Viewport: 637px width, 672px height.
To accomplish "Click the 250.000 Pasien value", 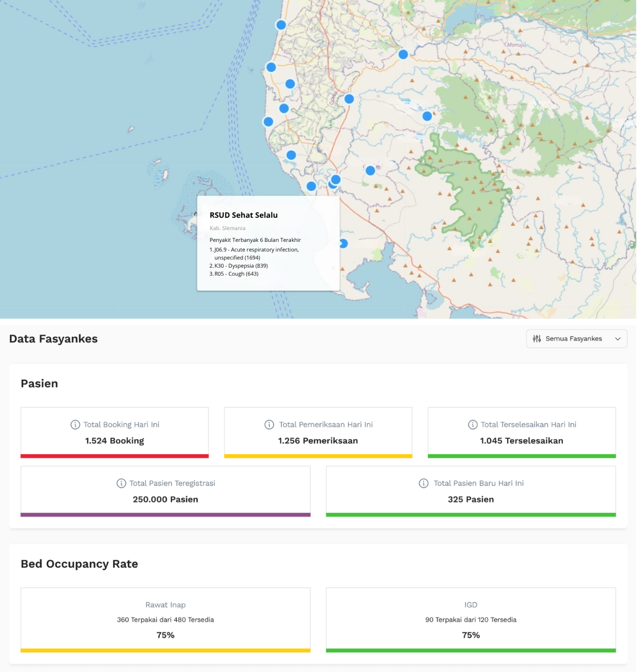I will pos(166,499).
